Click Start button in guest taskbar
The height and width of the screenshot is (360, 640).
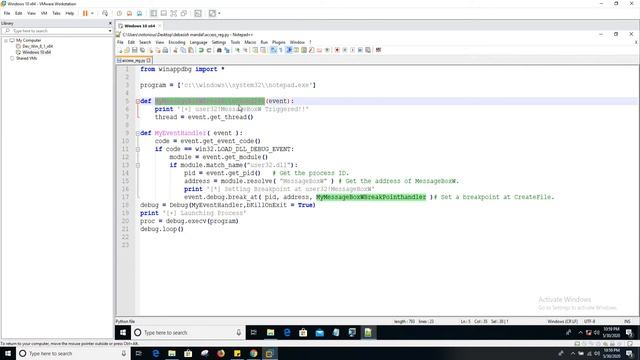tap(123, 333)
